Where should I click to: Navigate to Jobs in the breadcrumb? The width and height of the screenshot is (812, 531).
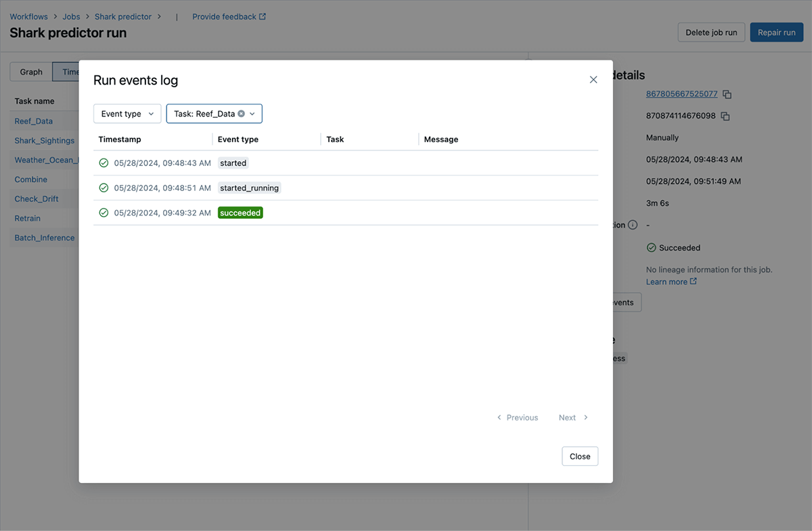pyautogui.click(x=71, y=17)
